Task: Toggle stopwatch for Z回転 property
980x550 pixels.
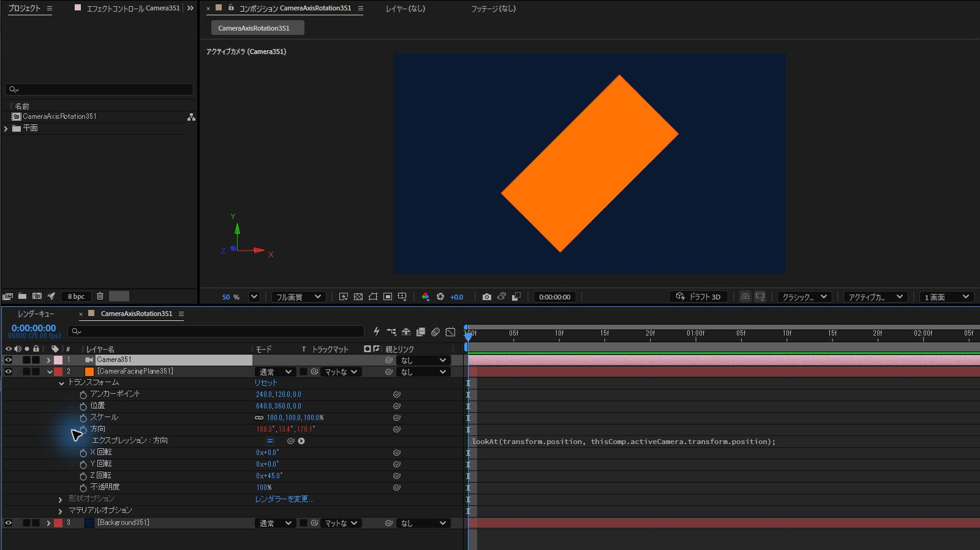Action: [83, 476]
